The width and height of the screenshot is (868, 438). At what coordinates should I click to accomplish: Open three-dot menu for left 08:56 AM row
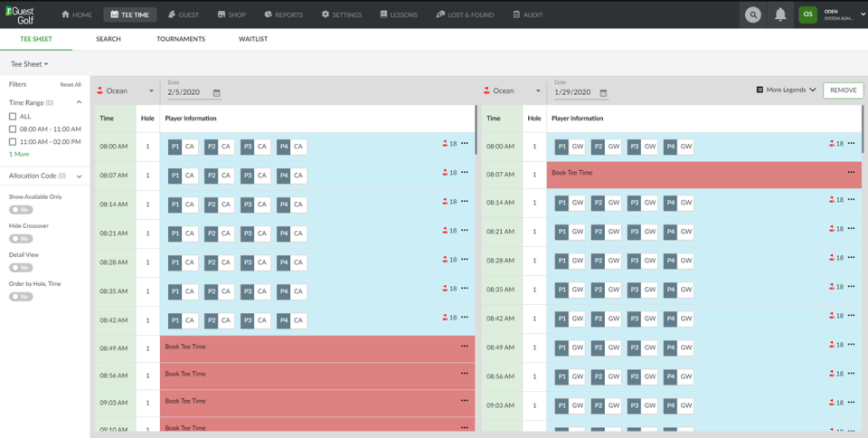click(465, 373)
